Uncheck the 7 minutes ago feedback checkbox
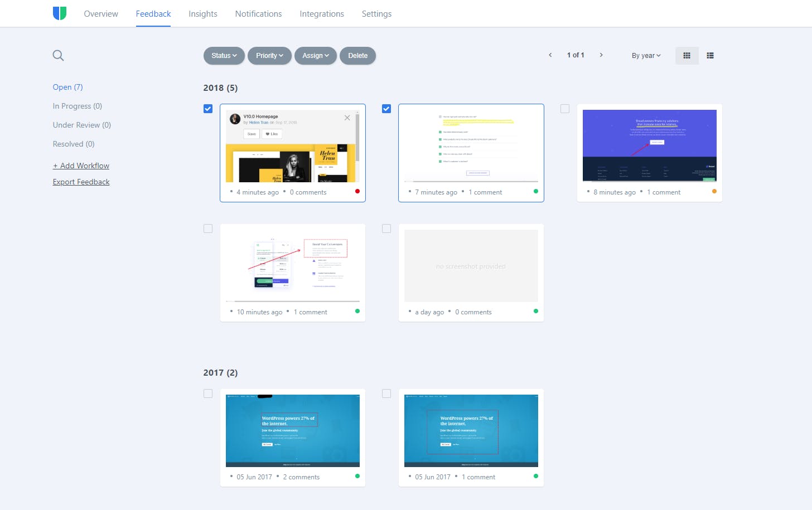Image resolution: width=812 pixels, height=510 pixels. pos(386,109)
